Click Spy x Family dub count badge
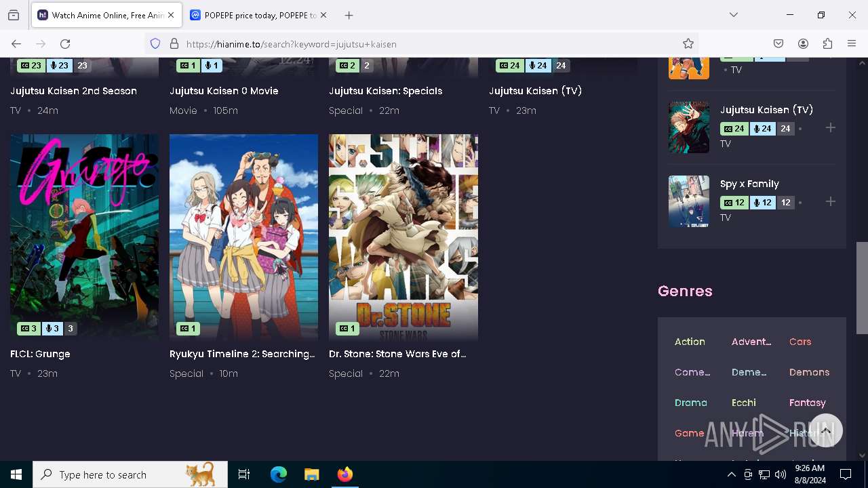 [763, 203]
